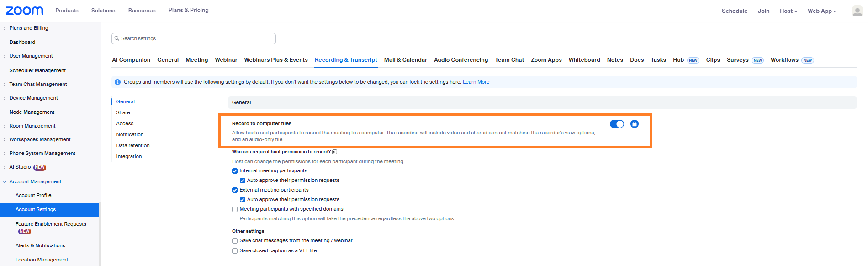868x266 pixels.
Task: Check Save chat messages from the meeting
Action: (x=235, y=241)
